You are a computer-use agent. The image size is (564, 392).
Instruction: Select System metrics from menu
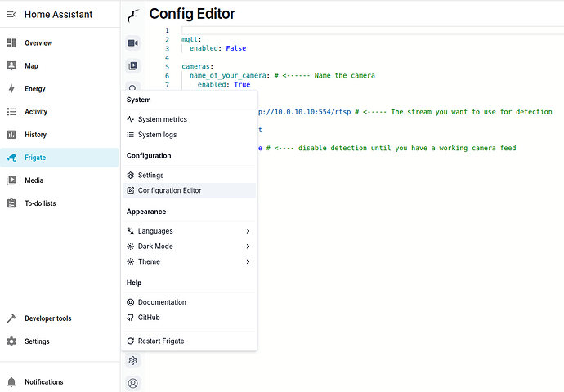[x=162, y=119]
